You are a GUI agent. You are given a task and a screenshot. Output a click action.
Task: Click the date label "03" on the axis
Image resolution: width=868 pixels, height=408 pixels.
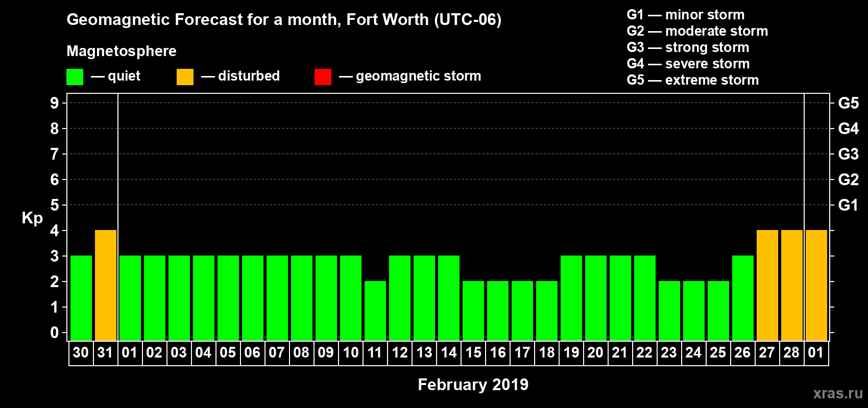(x=179, y=353)
